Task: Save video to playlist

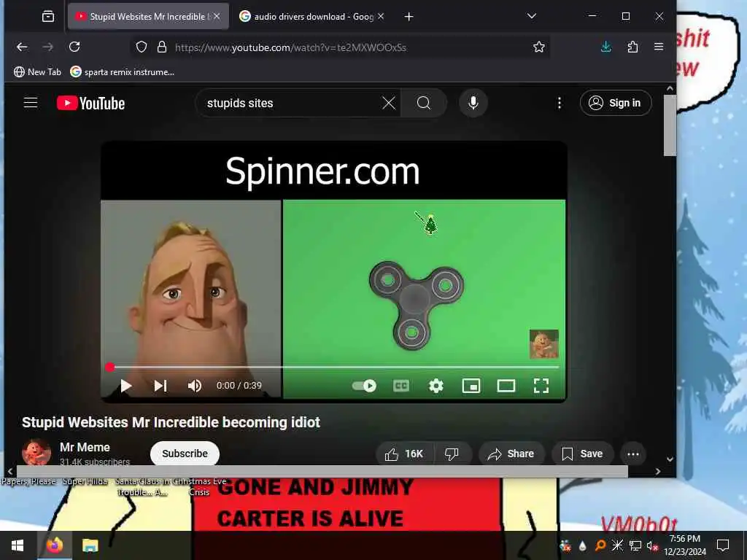Action: (582, 454)
